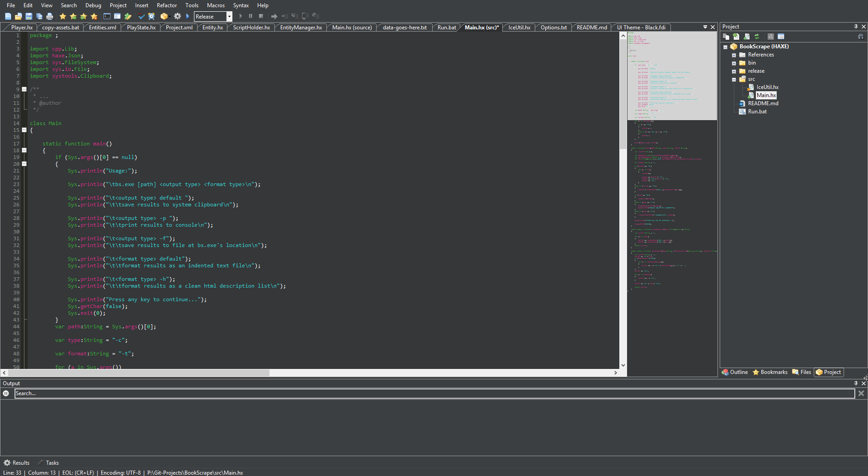The image size is (868, 476).
Task: Click the editor horizontal scrollbar thumb
Action: tap(139, 373)
